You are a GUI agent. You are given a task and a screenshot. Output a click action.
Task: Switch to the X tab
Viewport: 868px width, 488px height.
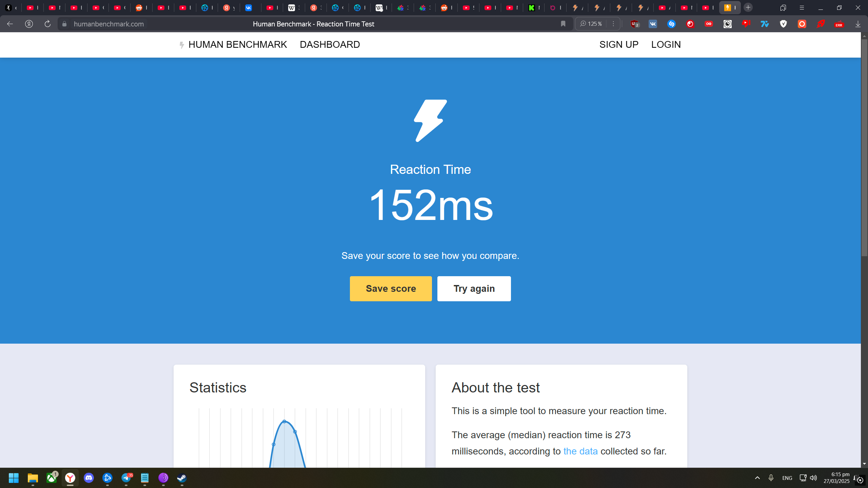click(x=11, y=7)
